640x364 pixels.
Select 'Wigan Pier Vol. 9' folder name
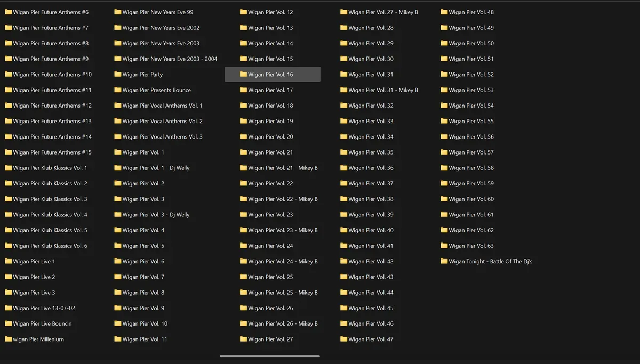(x=143, y=308)
